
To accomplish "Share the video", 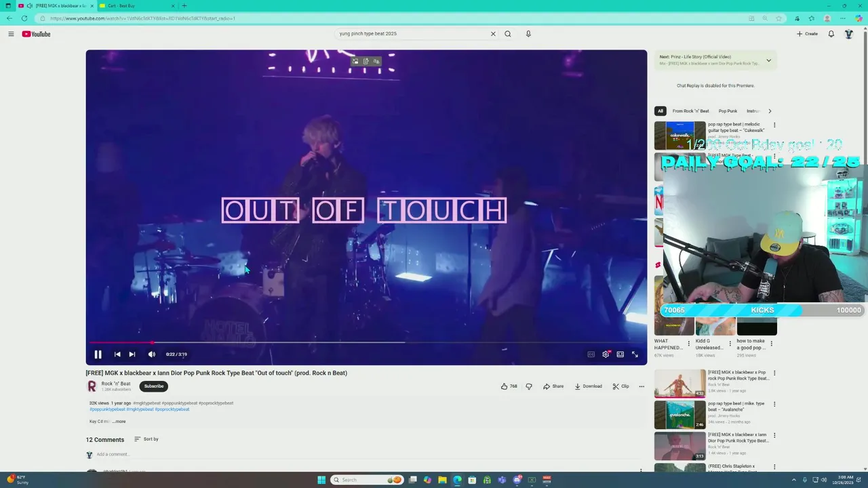I will [x=553, y=386].
